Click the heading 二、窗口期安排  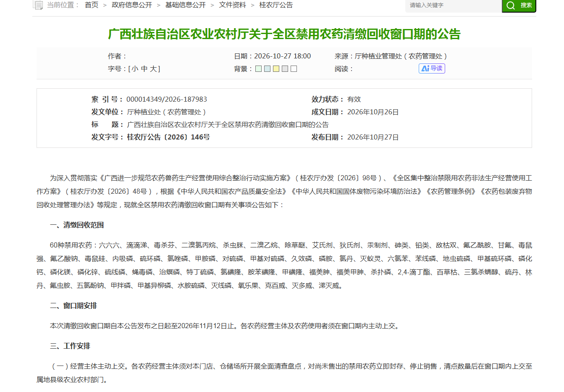(73, 306)
